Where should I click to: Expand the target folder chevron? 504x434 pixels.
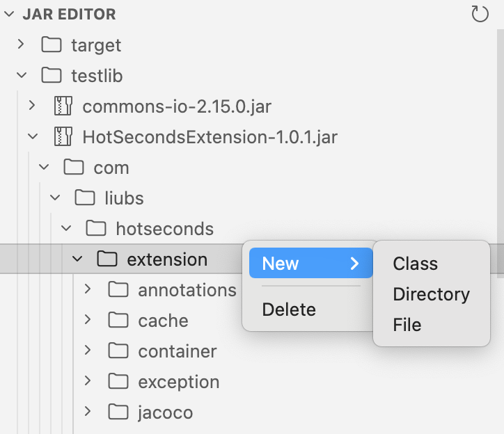21,45
